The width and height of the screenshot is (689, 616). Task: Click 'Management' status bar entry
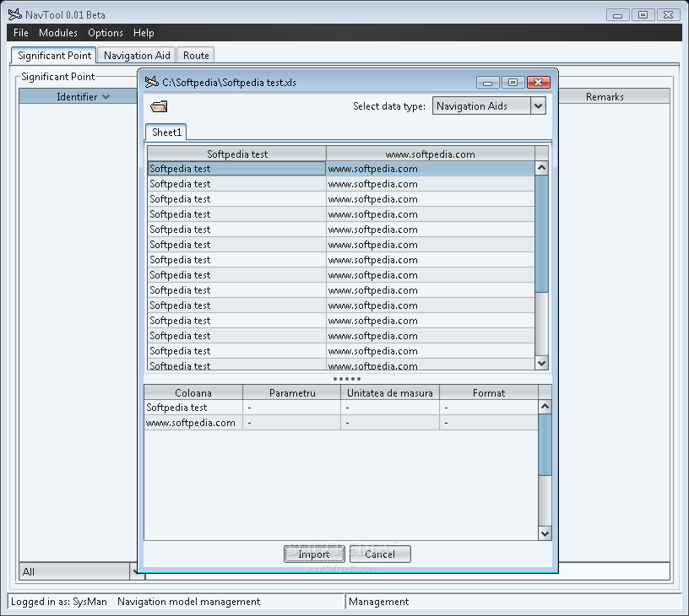tap(379, 602)
